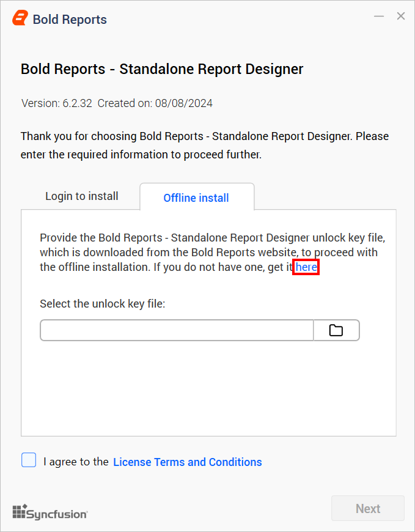Click the 'Thank you for choosing' paragraph
415x532 pixels.
pos(205,145)
